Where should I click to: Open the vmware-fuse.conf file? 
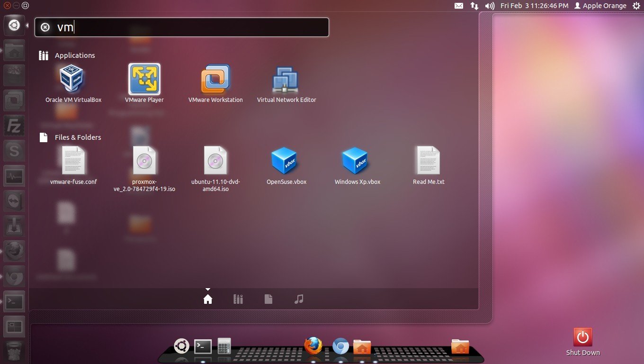pyautogui.click(x=73, y=165)
